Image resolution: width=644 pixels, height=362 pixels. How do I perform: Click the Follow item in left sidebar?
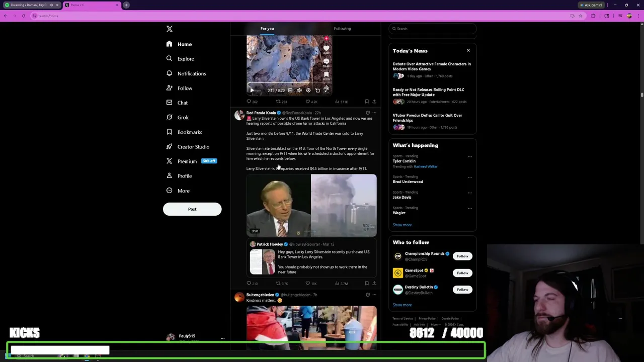[179, 88]
